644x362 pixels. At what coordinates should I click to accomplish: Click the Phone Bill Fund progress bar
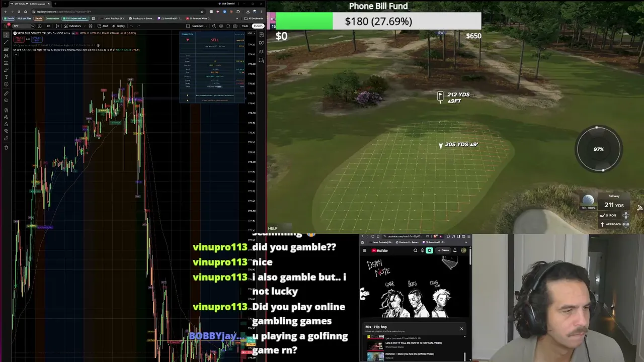click(378, 21)
